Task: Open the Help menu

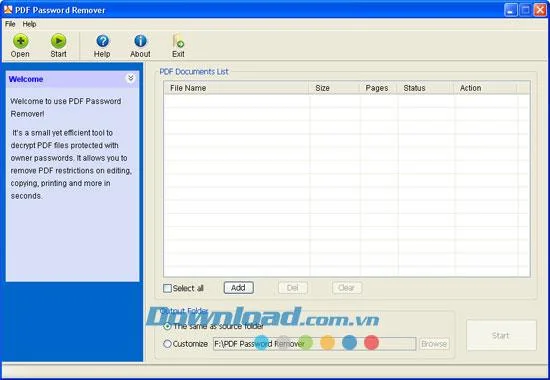Action: pos(29,24)
